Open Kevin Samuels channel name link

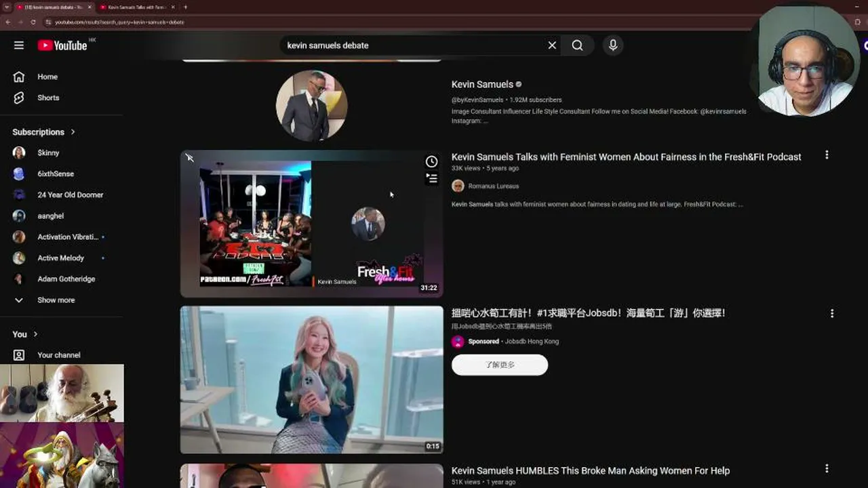[x=482, y=84]
